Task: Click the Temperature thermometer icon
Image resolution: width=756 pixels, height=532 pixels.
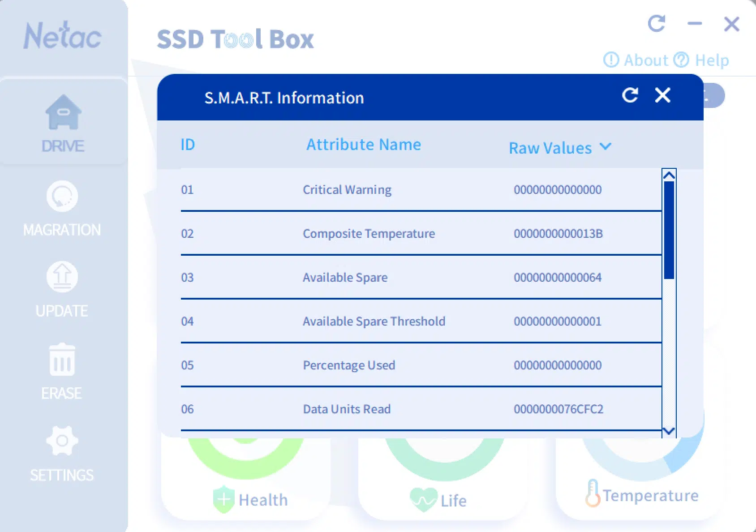Action: [593, 494]
